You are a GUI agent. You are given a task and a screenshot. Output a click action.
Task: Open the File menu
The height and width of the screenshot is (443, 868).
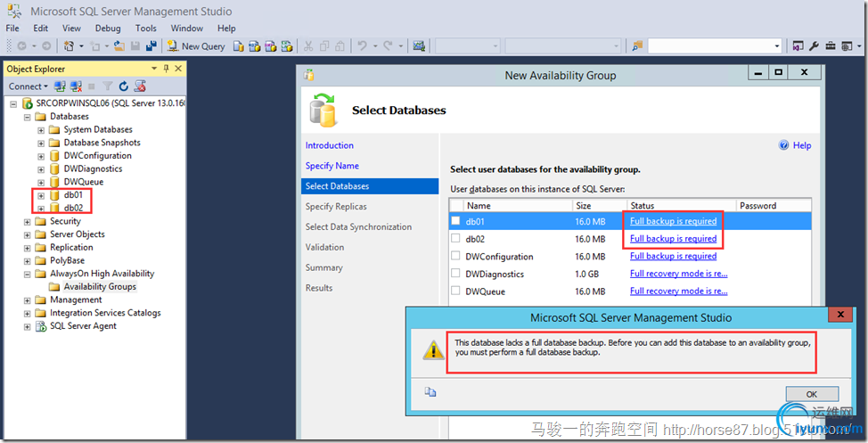12,29
